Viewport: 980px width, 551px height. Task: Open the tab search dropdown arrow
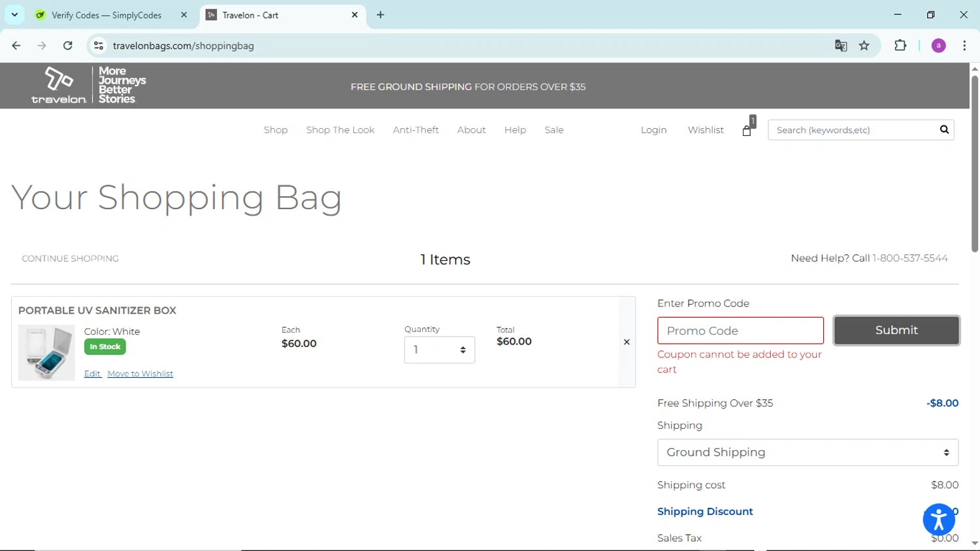(14, 14)
